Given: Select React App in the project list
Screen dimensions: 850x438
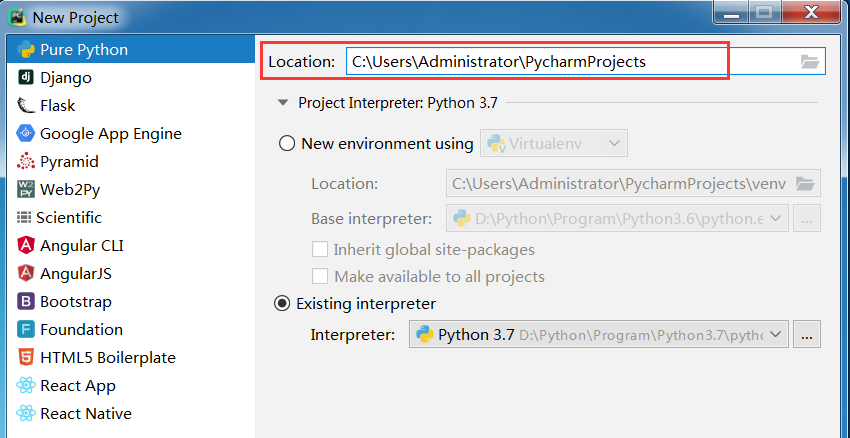Looking at the screenshot, I should 131,385.
